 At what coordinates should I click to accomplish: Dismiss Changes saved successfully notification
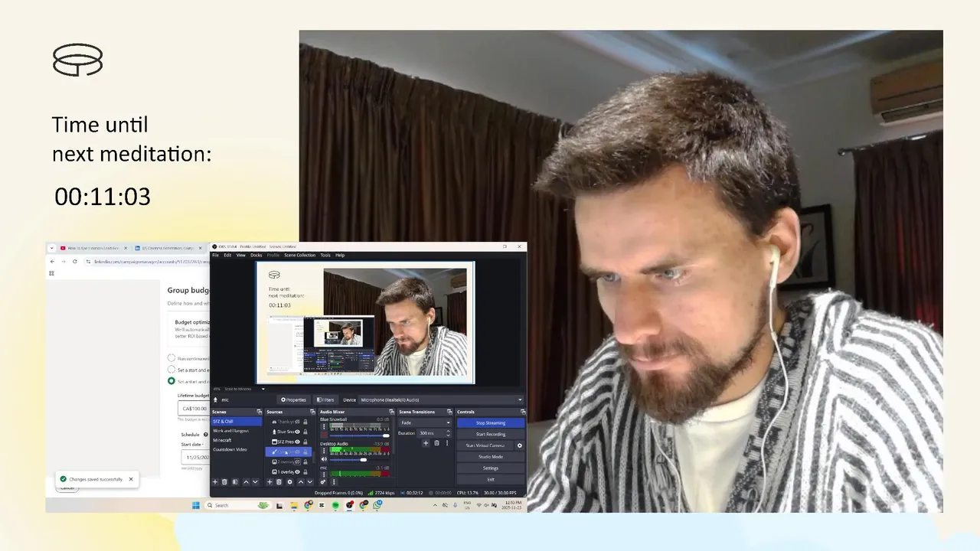click(131, 479)
